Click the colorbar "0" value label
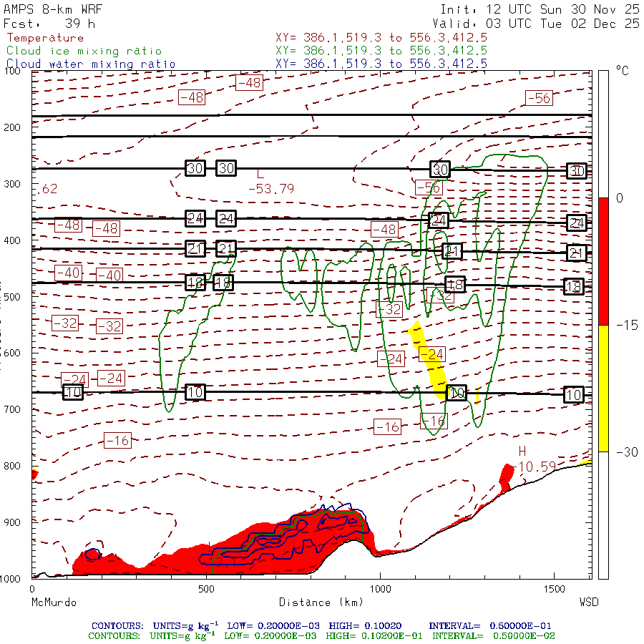The height and width of the screenshot is (644, 644). (620, 198)
